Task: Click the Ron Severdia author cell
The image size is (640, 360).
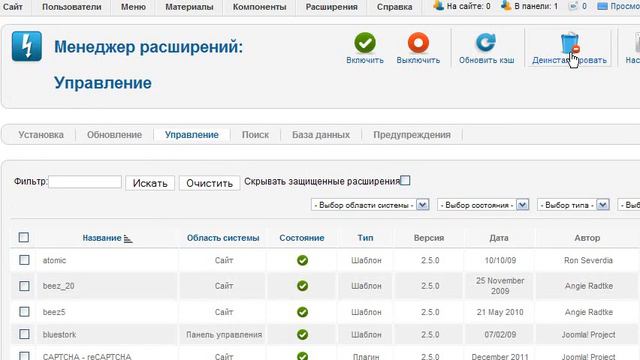Action: coord(588,260)
